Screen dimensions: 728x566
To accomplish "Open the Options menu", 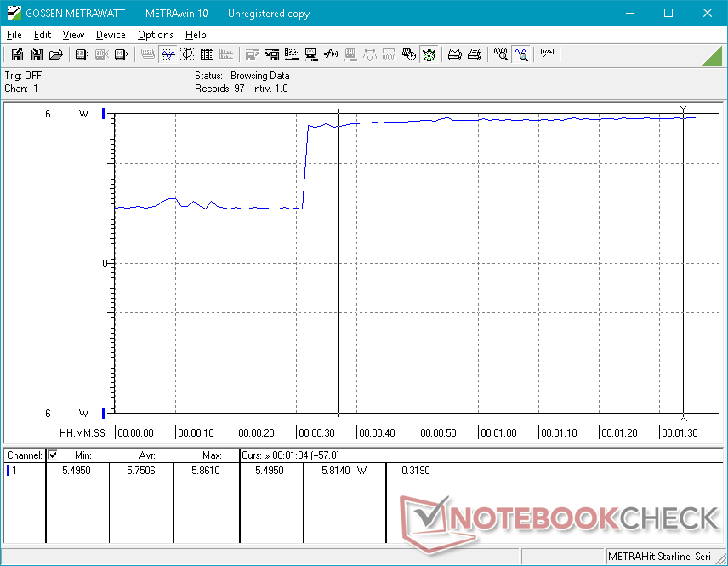I will (x=155, y=35).
